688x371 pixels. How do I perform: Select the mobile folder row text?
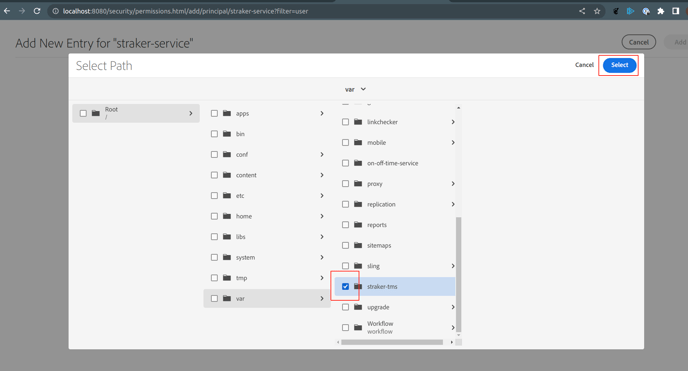[x=376, y=143]
